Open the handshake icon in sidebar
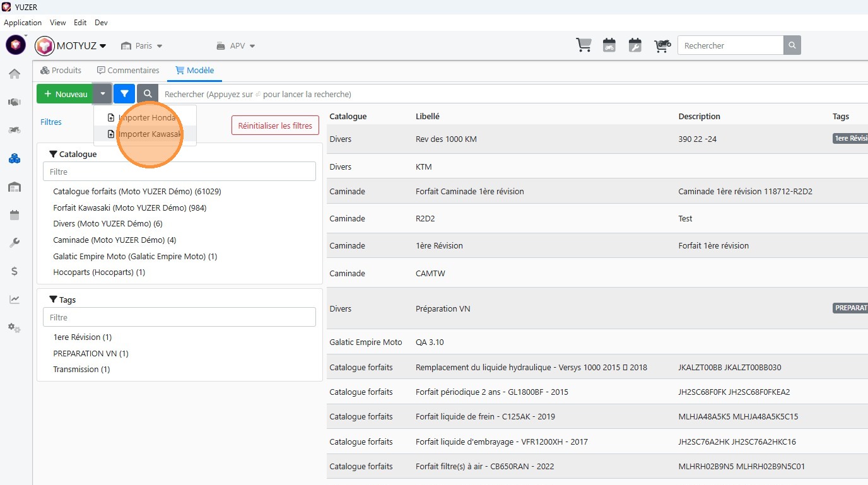Viewport: 868px width, 485px height. (x=15, y=102)
